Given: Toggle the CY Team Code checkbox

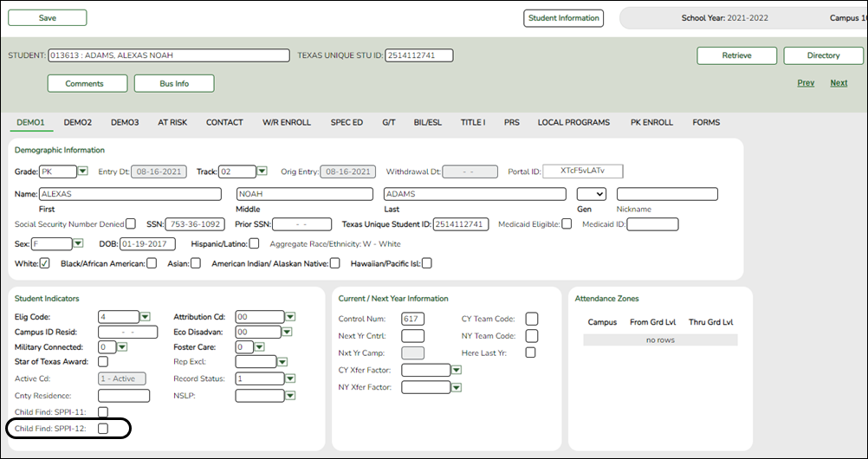Looking at the screenshot, I should click(531, 319).
